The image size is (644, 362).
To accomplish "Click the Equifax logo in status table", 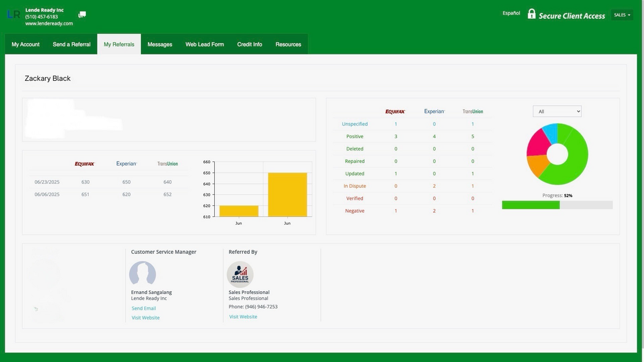I will pos(395,111).
